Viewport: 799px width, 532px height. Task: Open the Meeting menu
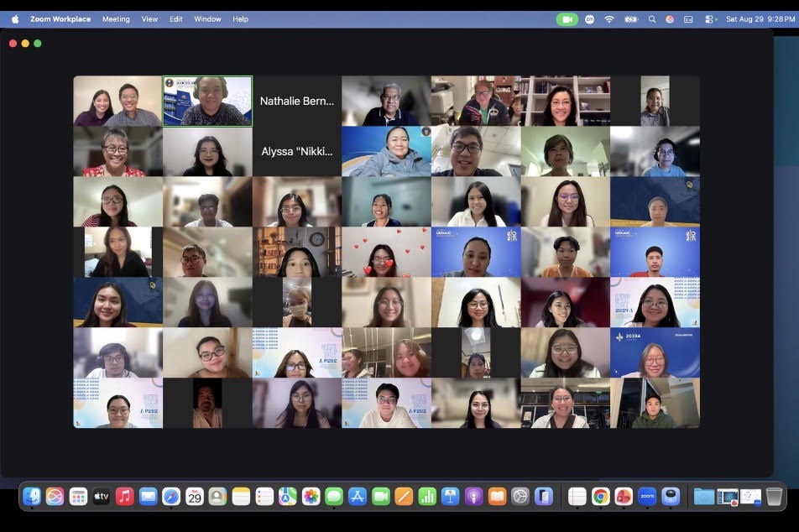pos(116,19)
